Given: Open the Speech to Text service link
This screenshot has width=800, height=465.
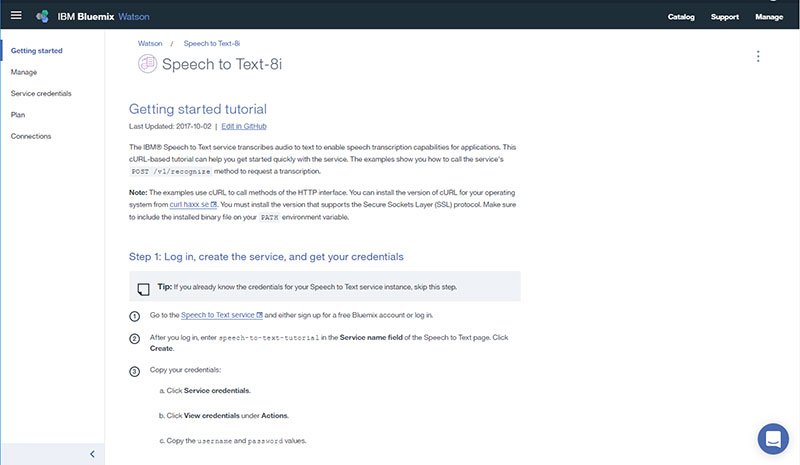Looking at the screenshot, I should [222, 315].
